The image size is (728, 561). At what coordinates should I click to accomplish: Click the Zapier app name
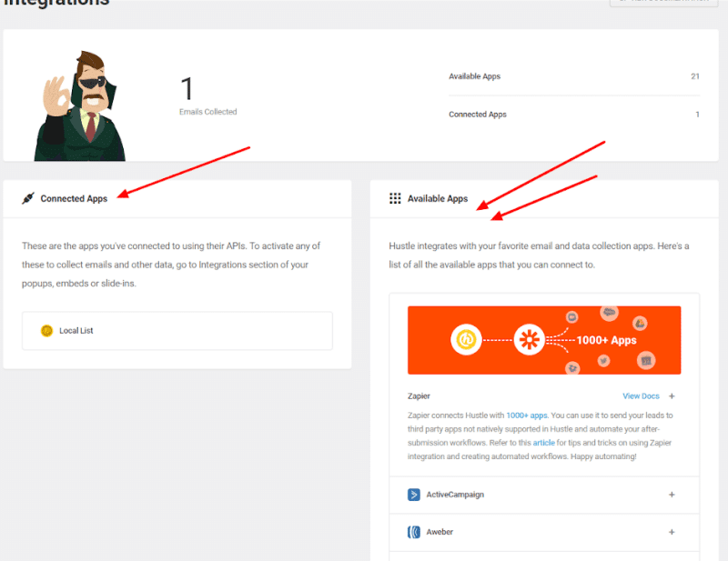coord(419,396)
